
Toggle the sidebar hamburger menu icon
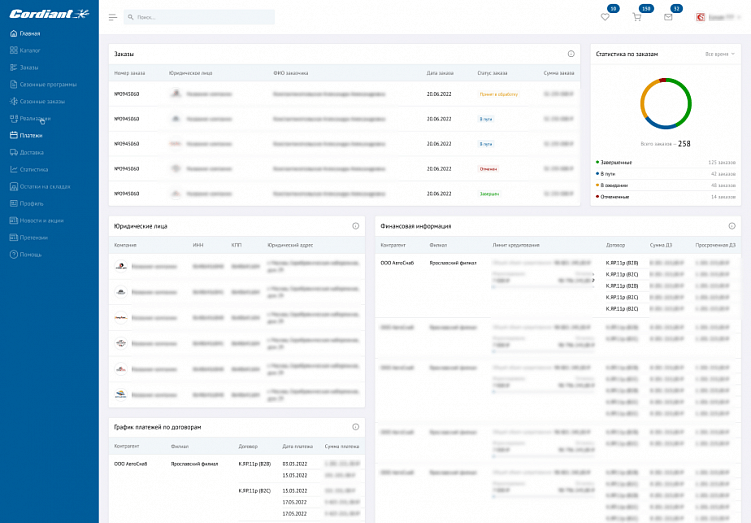[113, 17]
